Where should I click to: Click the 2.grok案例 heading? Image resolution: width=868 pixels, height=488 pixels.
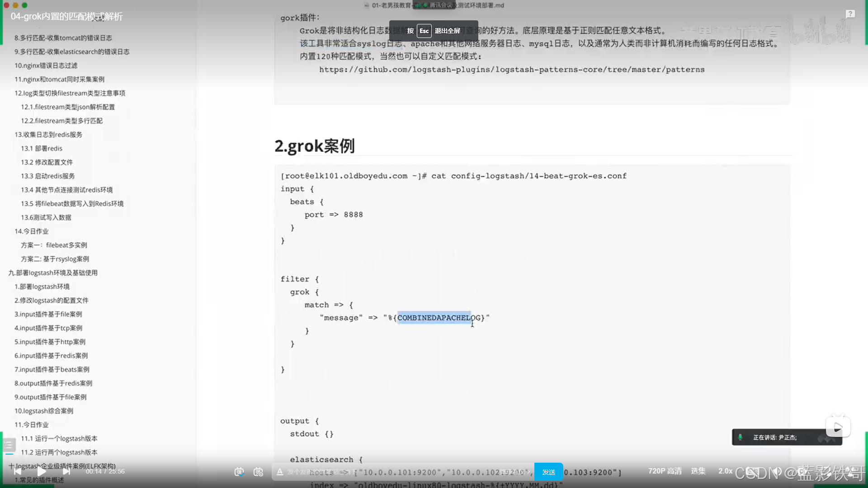click(315, 146)
